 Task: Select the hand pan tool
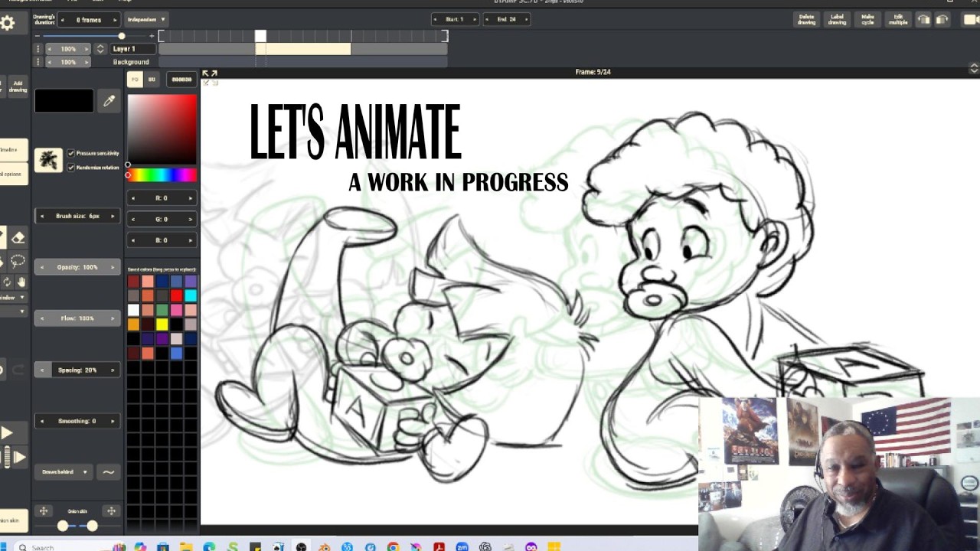tap(21, 282)
